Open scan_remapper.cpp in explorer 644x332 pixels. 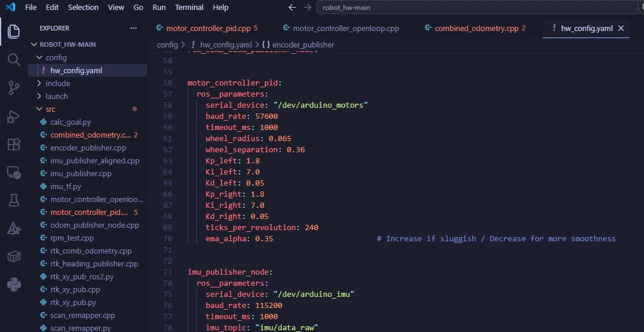[87, 316]
